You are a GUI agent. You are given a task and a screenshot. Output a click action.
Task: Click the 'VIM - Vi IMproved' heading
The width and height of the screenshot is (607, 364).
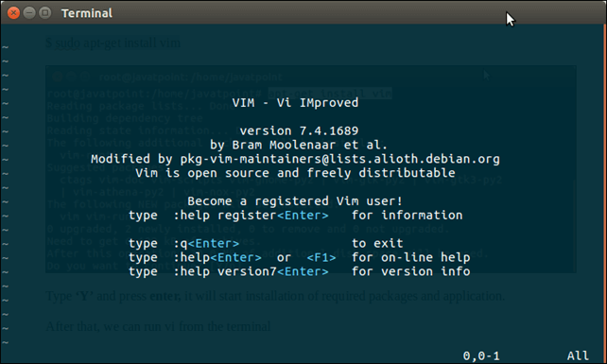coord(295,103)
